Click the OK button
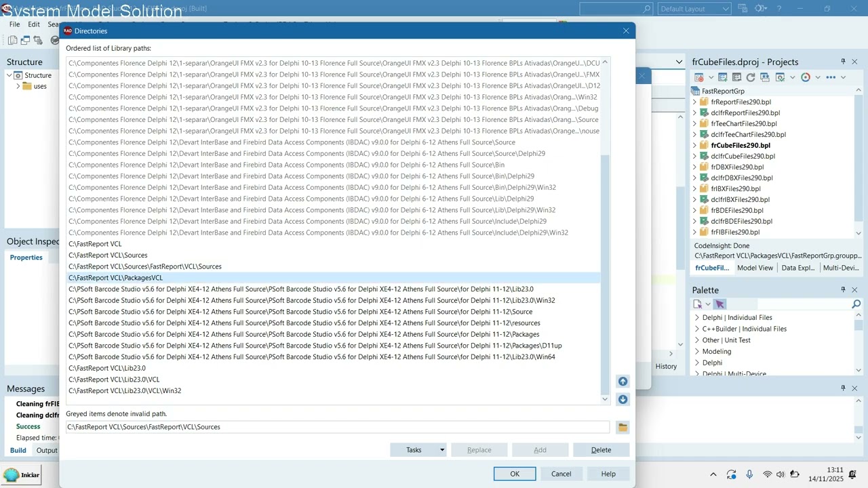Image resolution: width=868 pixels, height=488 pixels. tap(515, 474)
